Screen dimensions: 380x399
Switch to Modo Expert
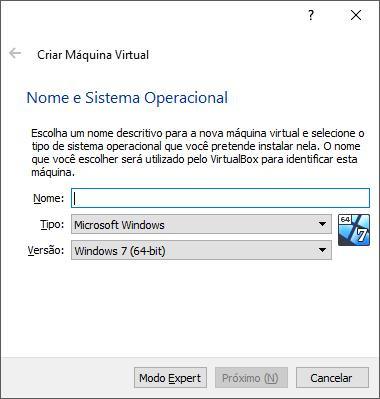coord(170,378)
